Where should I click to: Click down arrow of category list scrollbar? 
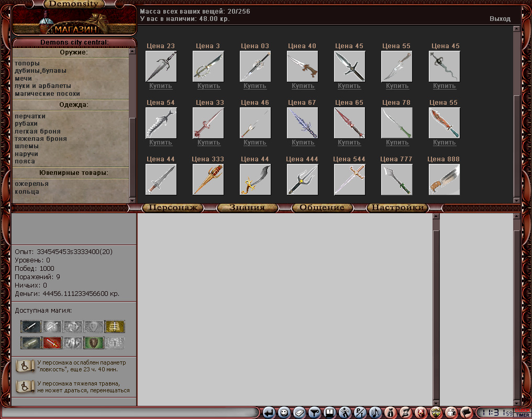[132, 200]
